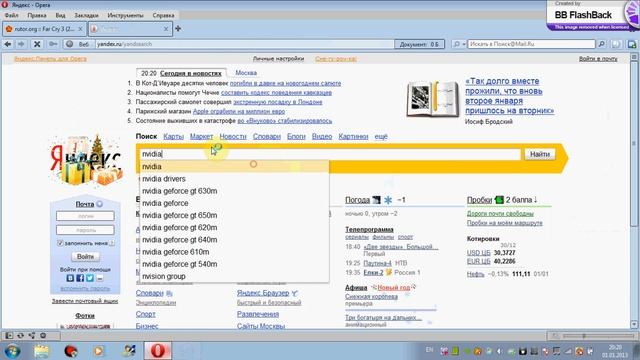Switch to the Москва news tab

(x=246, y=73)
